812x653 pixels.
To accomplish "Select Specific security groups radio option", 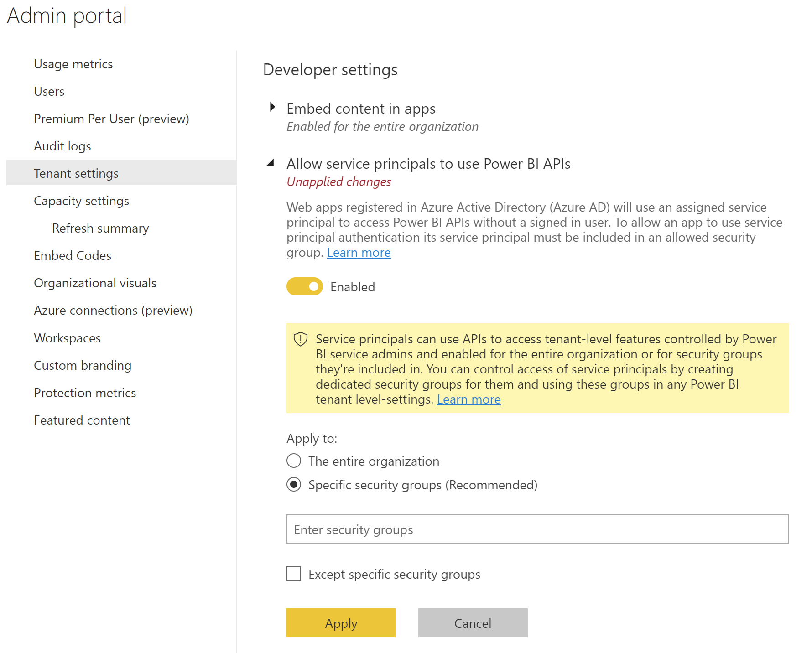I will point(294,484).
